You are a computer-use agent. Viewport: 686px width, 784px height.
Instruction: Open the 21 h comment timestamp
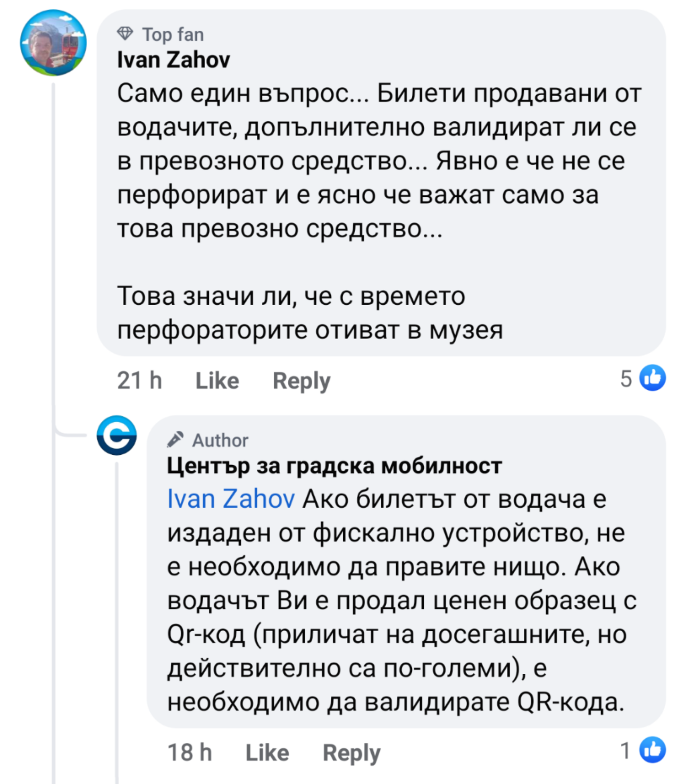[x=139, y=381]
